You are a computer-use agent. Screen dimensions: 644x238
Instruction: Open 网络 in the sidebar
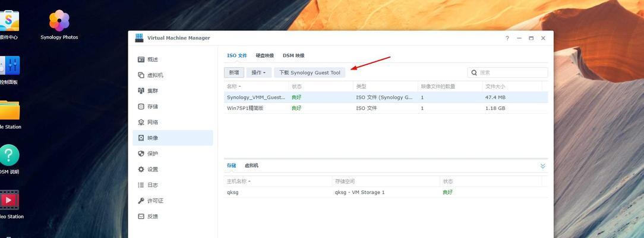click(173, 122)
